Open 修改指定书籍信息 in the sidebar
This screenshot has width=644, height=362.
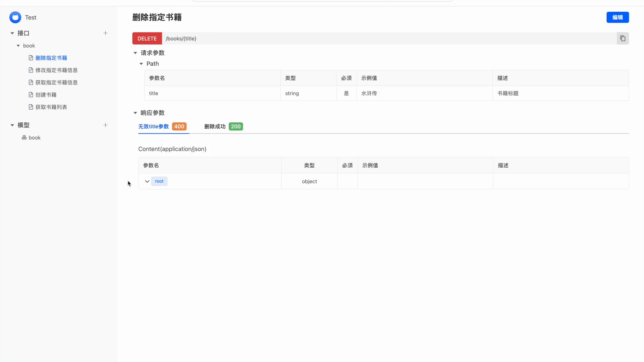[56, 70]
